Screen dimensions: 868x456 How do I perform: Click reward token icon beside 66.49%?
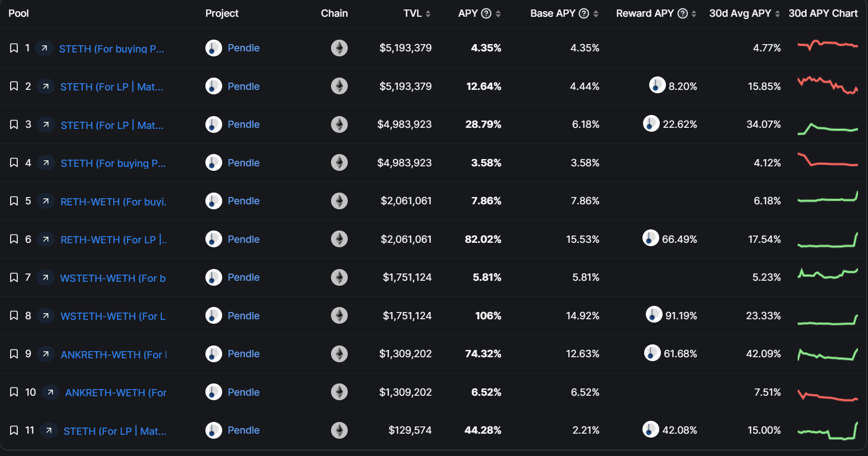(651, 238)
